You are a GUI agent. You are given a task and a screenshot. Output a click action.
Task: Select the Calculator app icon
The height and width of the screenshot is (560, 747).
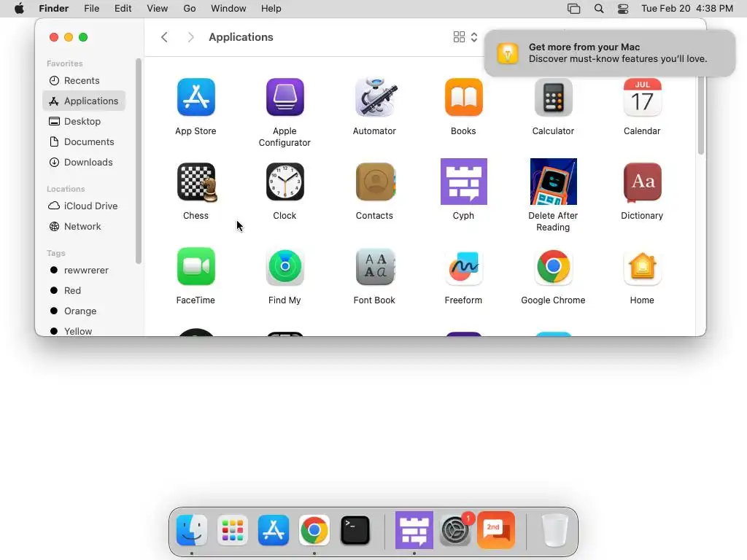click(553, 97)
